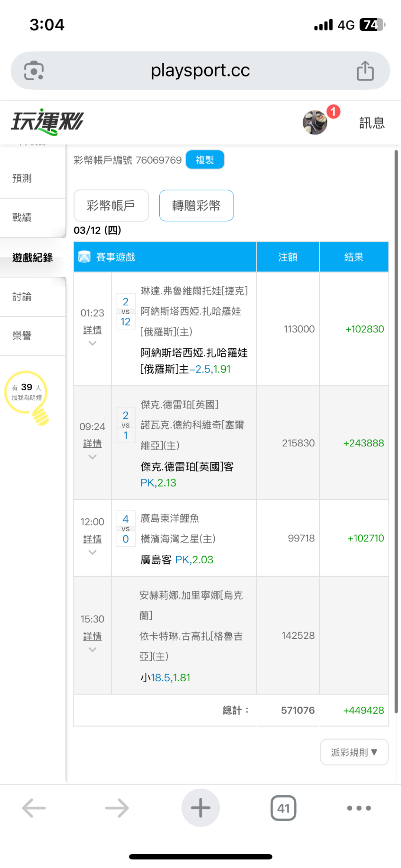Tap the browser forward arrow

point(117,808)
